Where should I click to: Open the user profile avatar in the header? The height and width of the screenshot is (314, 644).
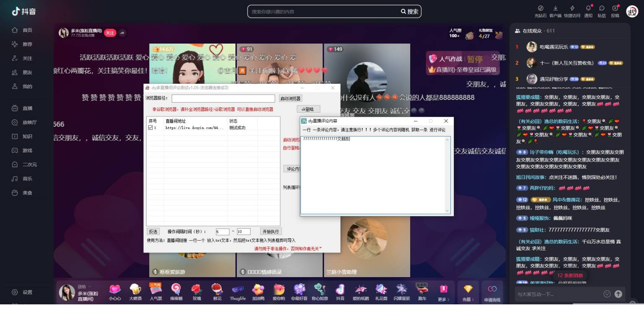(632, 11)
